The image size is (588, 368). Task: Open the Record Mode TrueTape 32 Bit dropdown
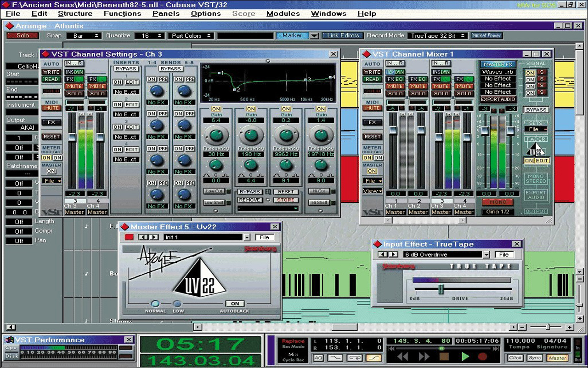point(437,35)
